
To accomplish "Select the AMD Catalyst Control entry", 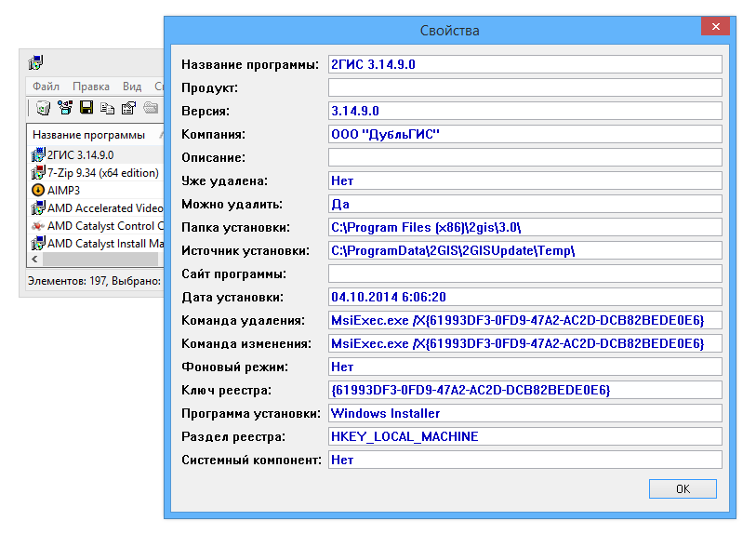I will (x=105, y=226).
